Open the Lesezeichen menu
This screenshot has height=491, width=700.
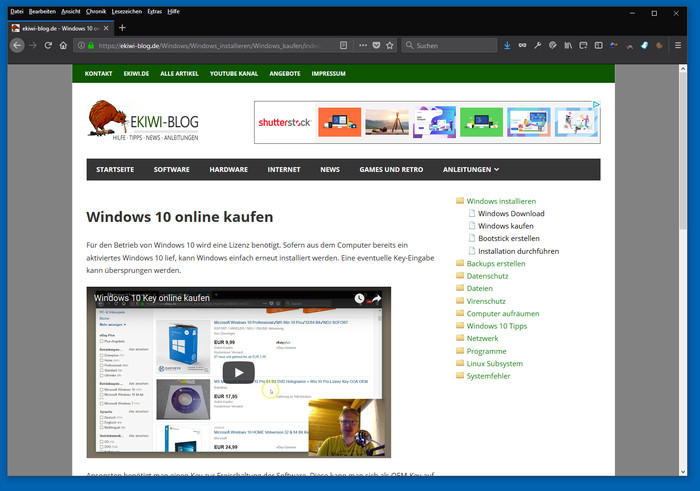point(126,12)
